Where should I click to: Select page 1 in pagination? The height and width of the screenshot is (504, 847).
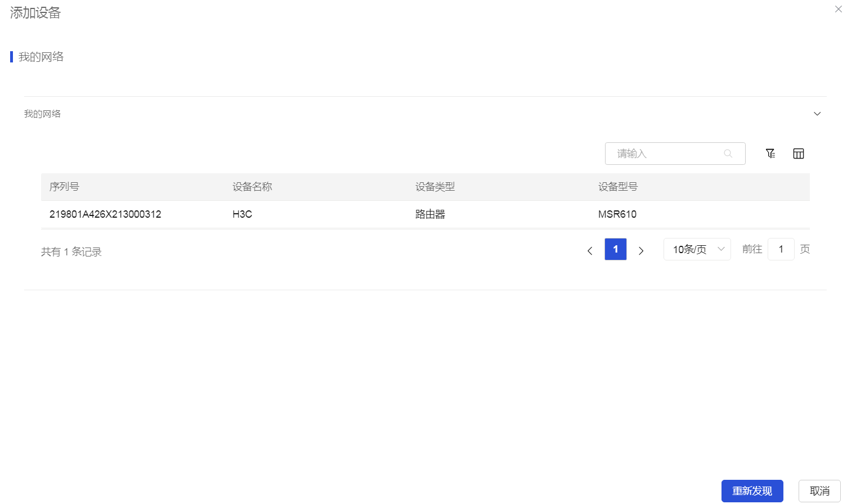(x=615, y=249)
